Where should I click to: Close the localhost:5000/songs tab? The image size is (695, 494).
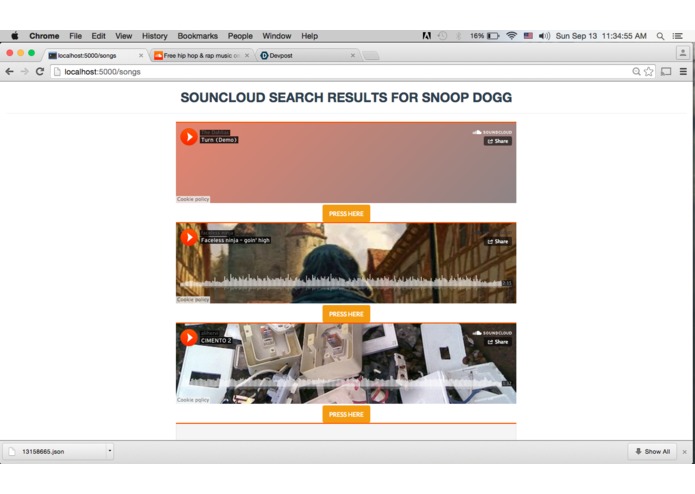point(141,55)
